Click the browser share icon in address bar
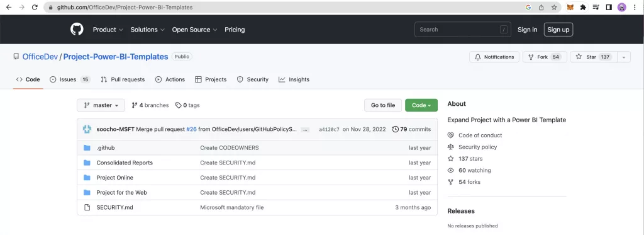The height and width of the screenshot is (235, 644). pos(541,8)
